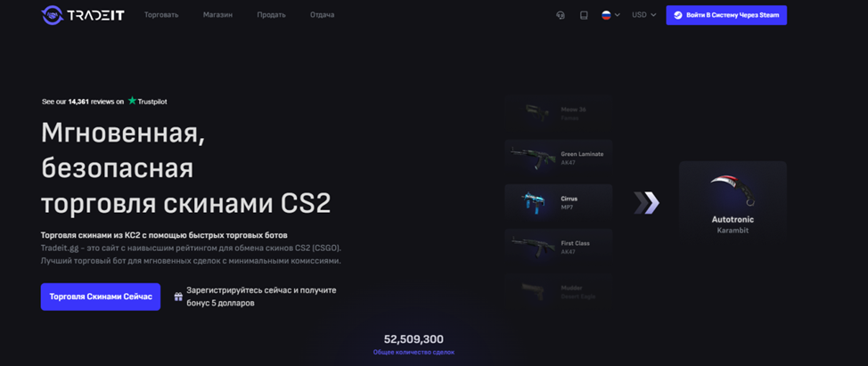Select the First Class AK47 card
The width and height of the screenshot is (868, 366).
point(558,248)
